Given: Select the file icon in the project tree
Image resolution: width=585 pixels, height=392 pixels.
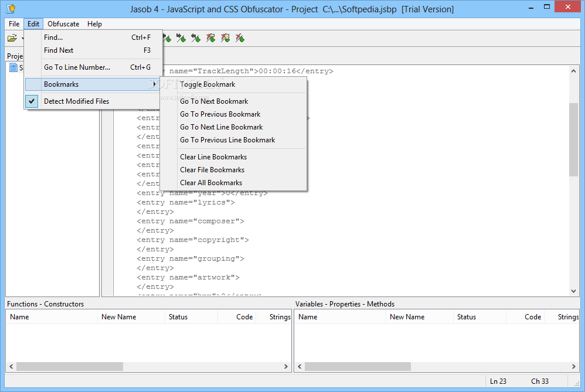Looking at the screenshot, I should point(13,67).
